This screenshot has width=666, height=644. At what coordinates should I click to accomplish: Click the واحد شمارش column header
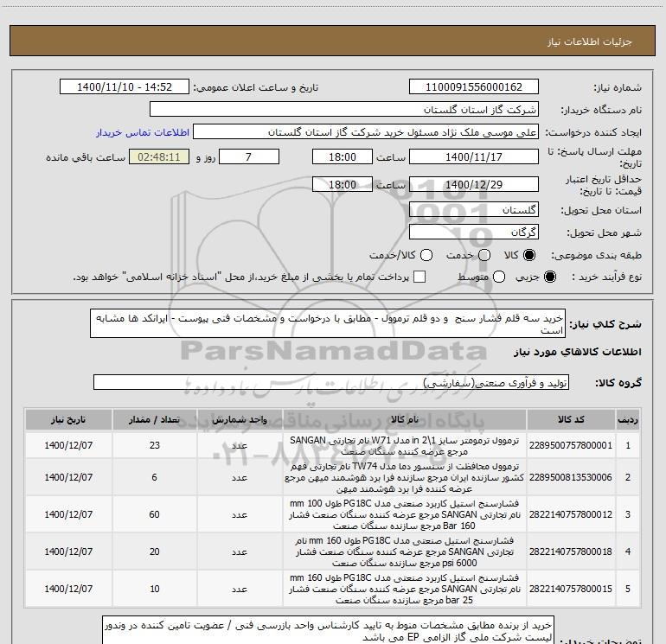click(x=240, y=419)
